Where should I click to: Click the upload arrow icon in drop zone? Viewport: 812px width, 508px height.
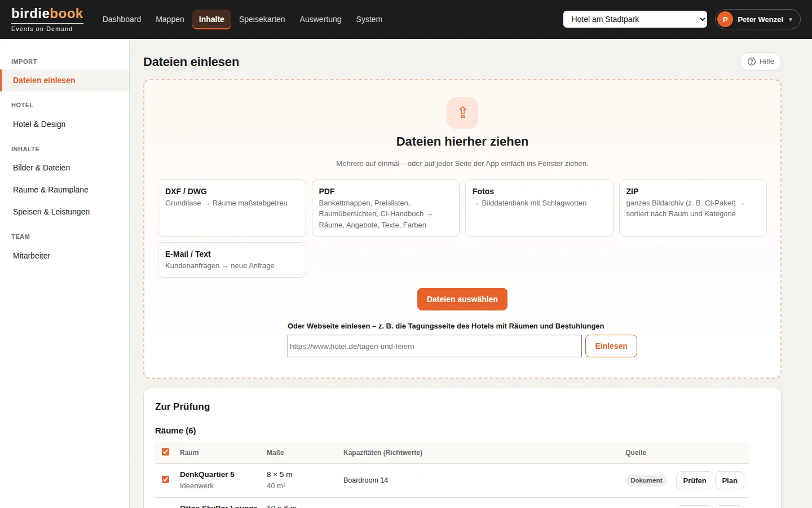[462, 112]
